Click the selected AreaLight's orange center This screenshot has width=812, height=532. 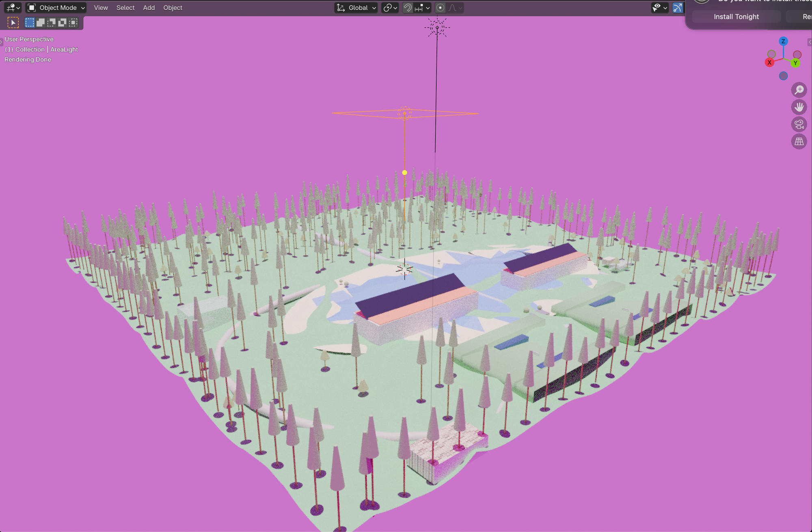pos(404,114)
